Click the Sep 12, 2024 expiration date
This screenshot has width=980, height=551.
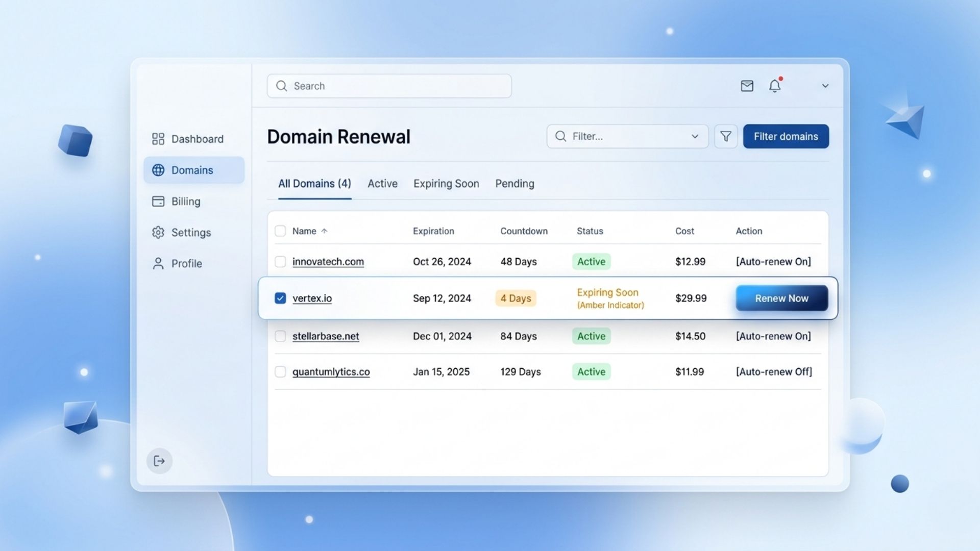point(442,298)
